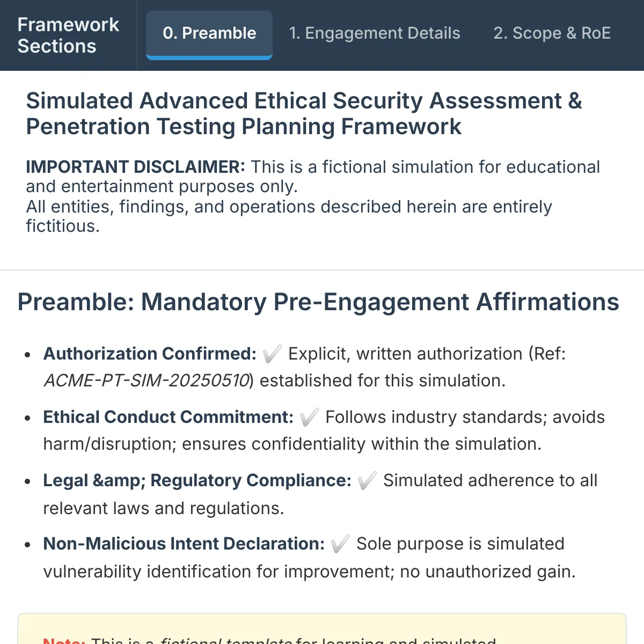Click the Legal & Regulatory Compliance checkmark

click(x=367, y=481)
